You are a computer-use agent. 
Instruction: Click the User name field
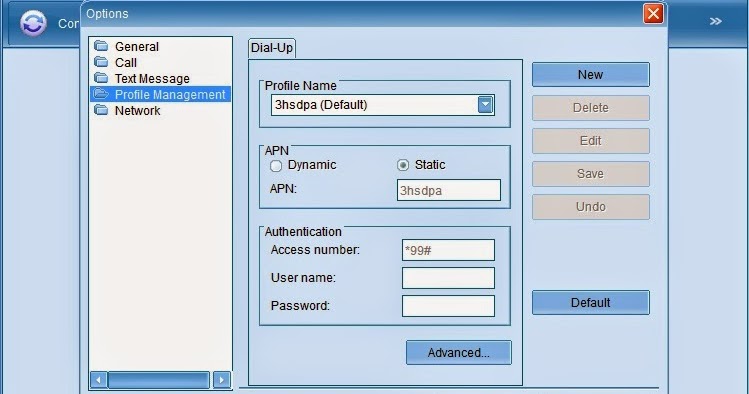(448, 278)
